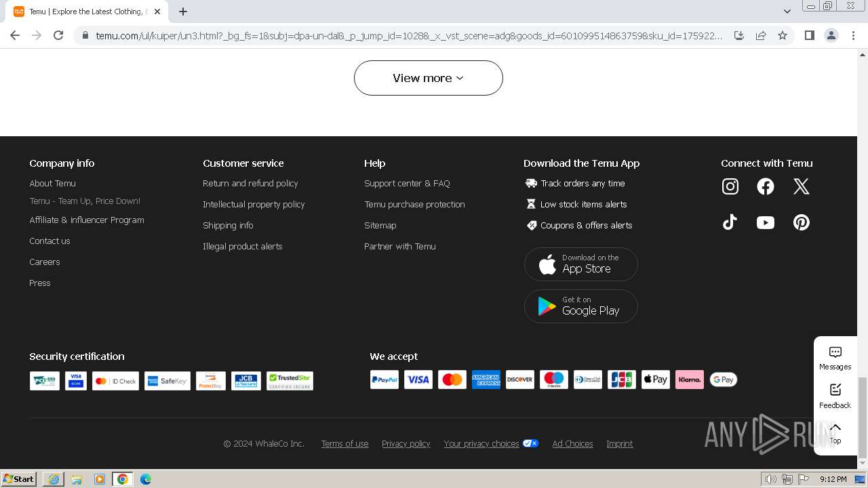Image resolution: width=868 pixels, height=488 pixels.
Task: Toggle Your privacy choices opt-out icon
Action: [531, 443]
